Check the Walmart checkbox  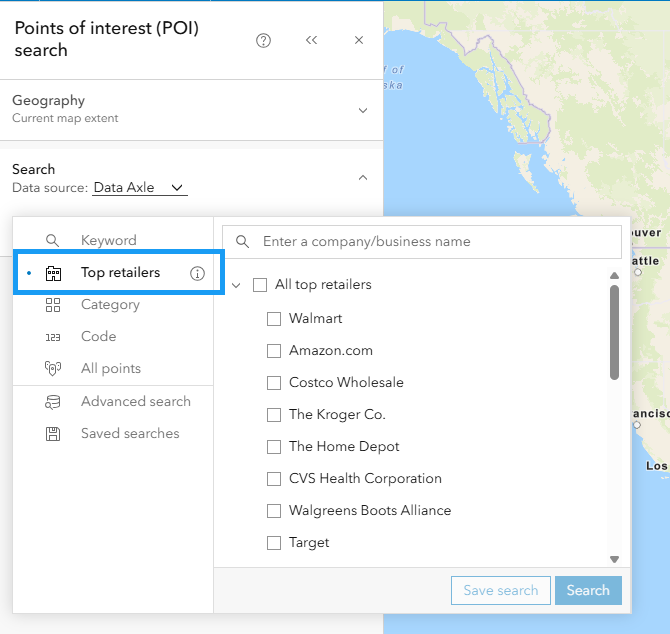274,319
